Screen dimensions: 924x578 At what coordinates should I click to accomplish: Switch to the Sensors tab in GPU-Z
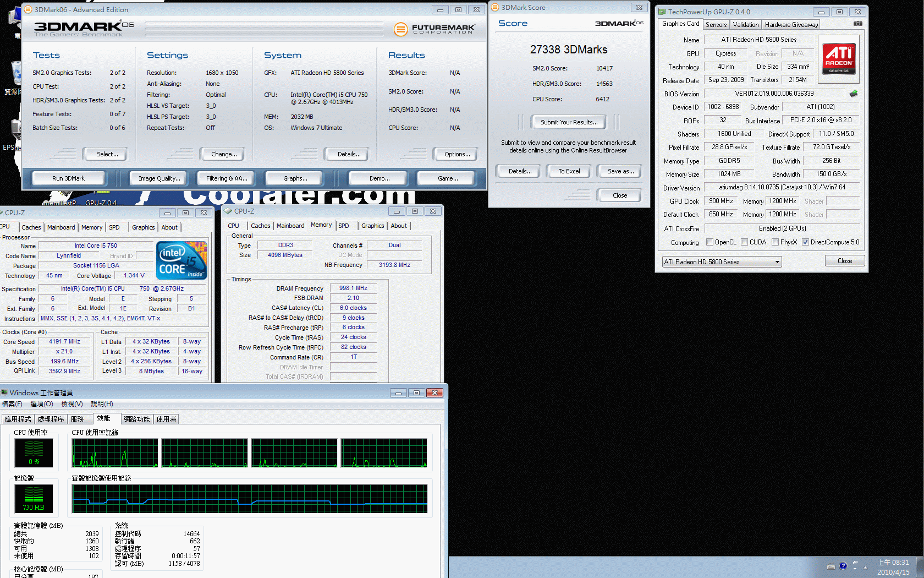tap(716, 25)
